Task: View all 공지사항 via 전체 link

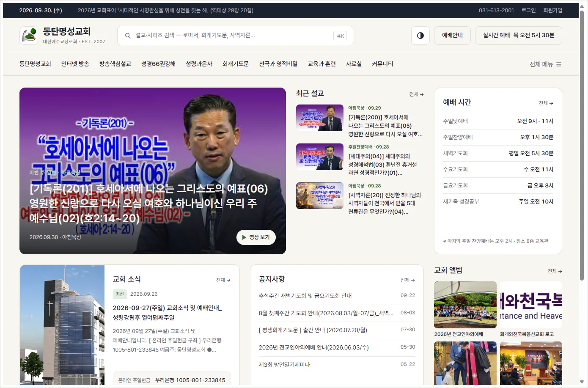Action: (x=408, y=280)
